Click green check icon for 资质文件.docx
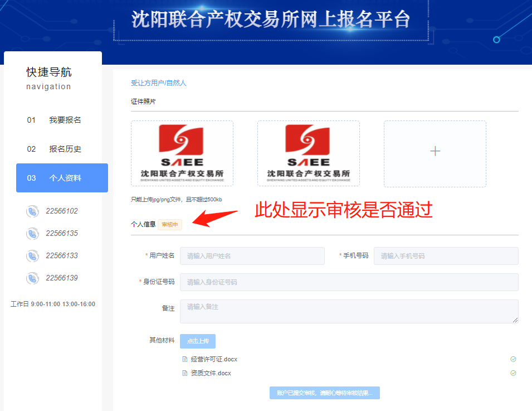 point(513,374)
